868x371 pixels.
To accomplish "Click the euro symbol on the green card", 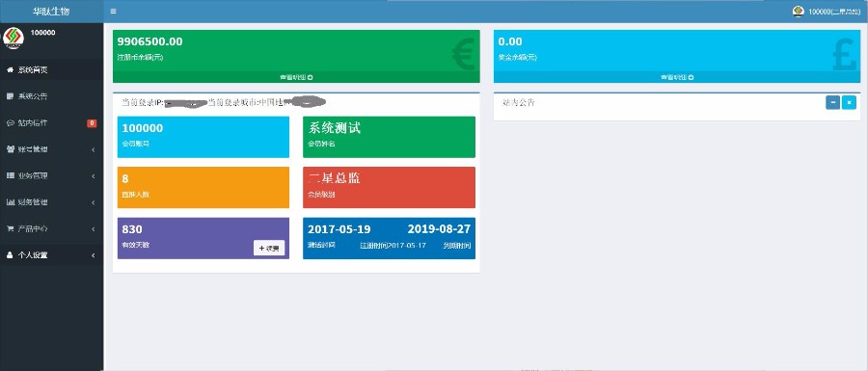I will click(x=463, y=55).
